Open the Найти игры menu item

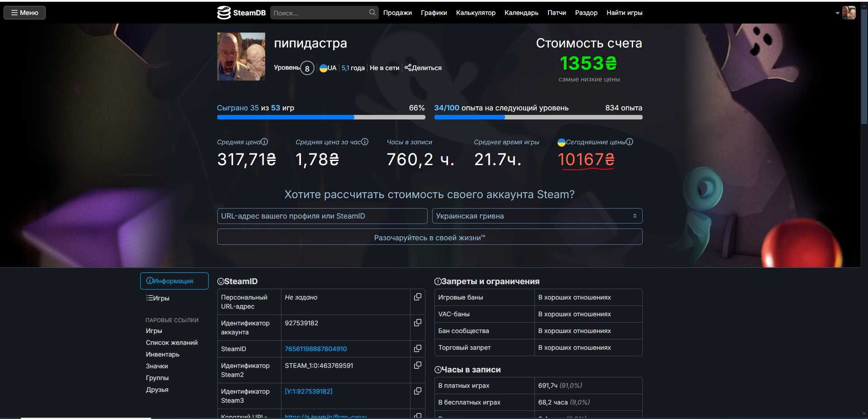pos(624,13)
